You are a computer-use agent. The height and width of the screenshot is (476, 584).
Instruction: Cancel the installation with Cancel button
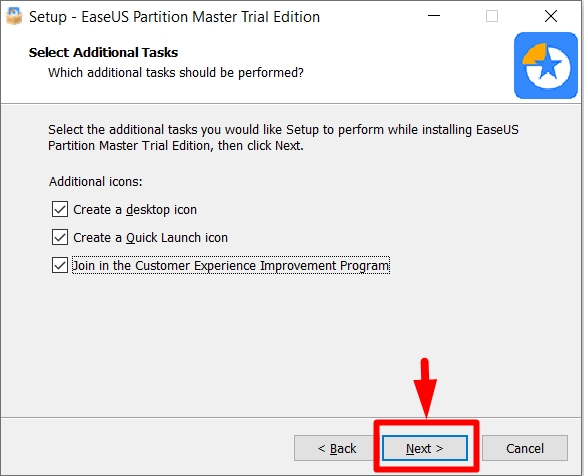525,448
